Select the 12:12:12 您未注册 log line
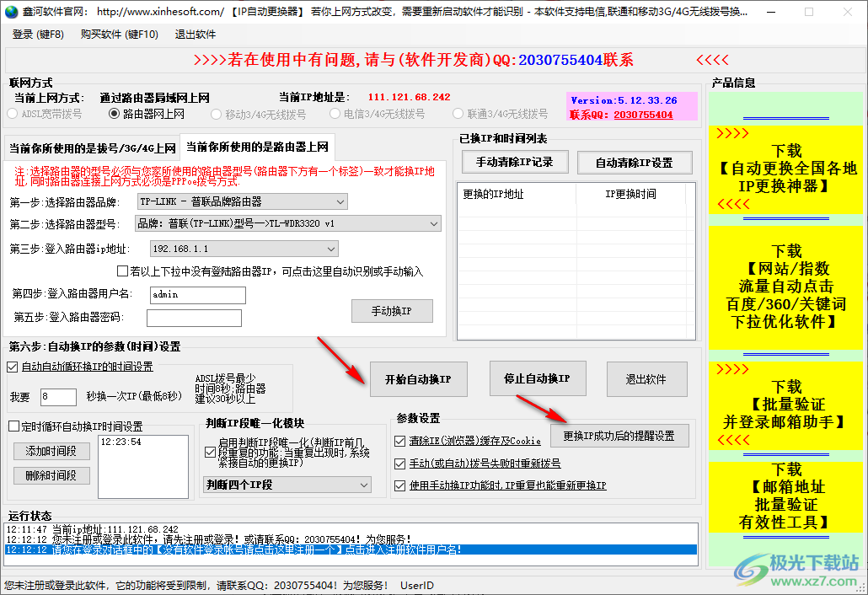Viewport: 868px width, 595px height. (351, 539)
